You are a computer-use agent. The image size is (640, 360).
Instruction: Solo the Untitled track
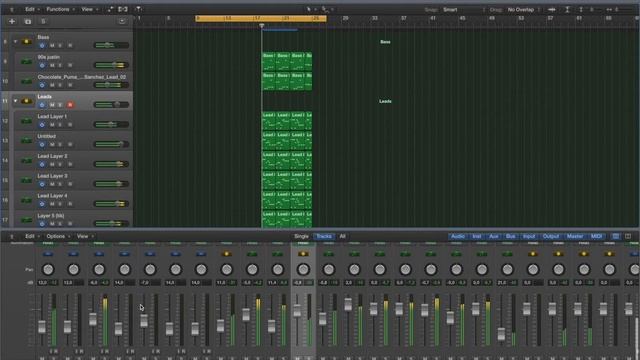[60, 144]
